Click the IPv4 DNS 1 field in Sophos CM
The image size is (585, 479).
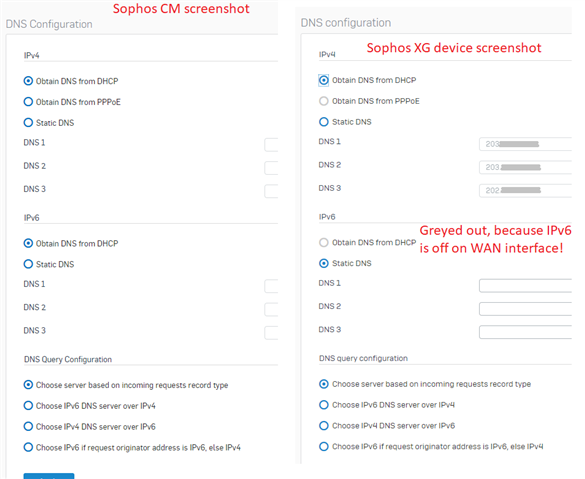click(271, 145)
